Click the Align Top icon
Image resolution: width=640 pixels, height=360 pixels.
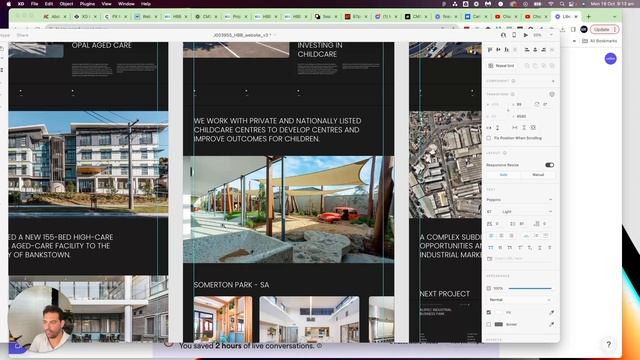(490, 50)
